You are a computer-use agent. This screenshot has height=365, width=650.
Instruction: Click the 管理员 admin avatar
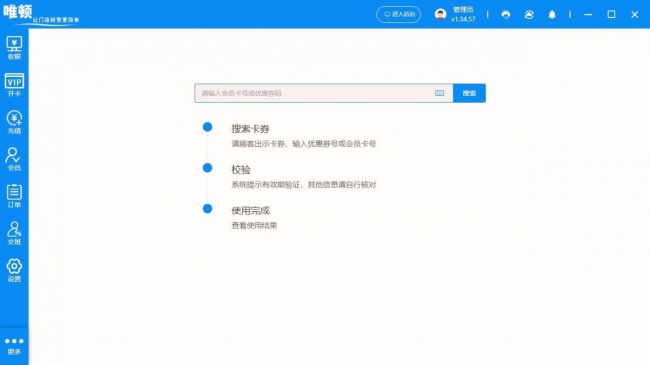440,15
